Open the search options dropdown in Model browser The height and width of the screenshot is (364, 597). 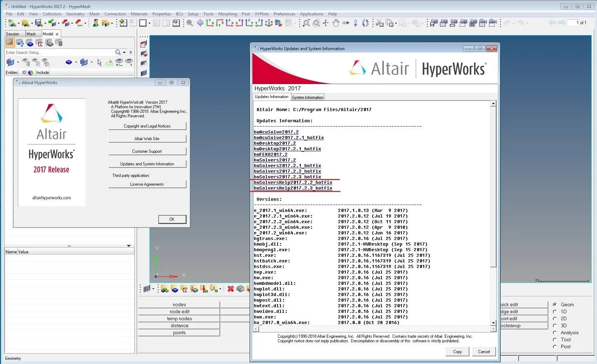124,53
